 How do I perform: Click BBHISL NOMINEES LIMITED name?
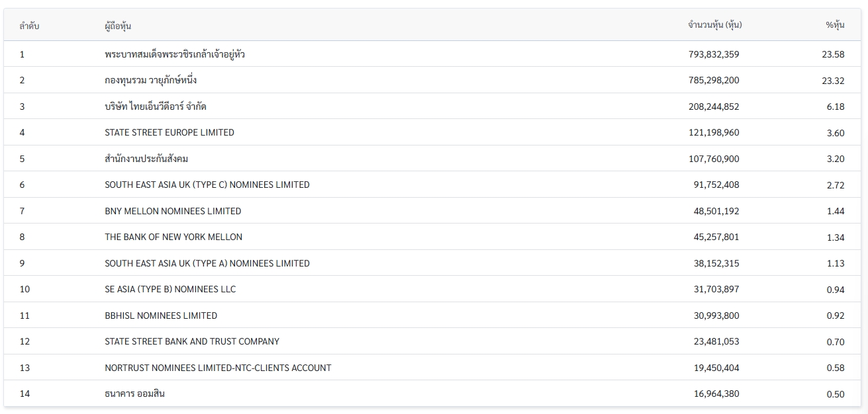(161, 315)
